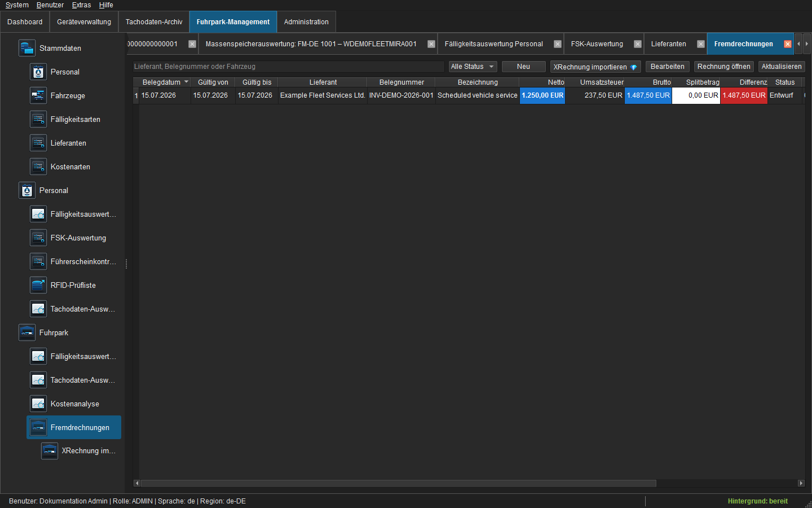Close the Massenspeicherauswertung tab
This screenshot has height=508, width=812.
431,44
